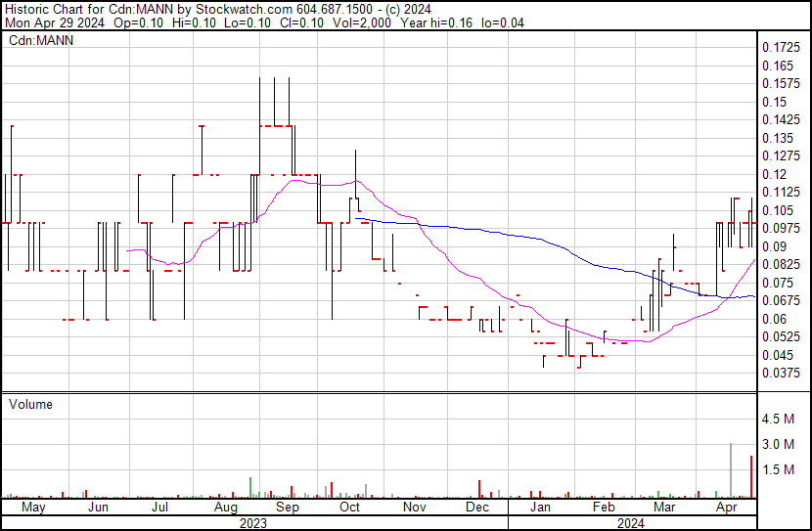This screenshot has height=531, width=812.
Task: Click the 0.12 price axis value
Action: tap(774, 174)
